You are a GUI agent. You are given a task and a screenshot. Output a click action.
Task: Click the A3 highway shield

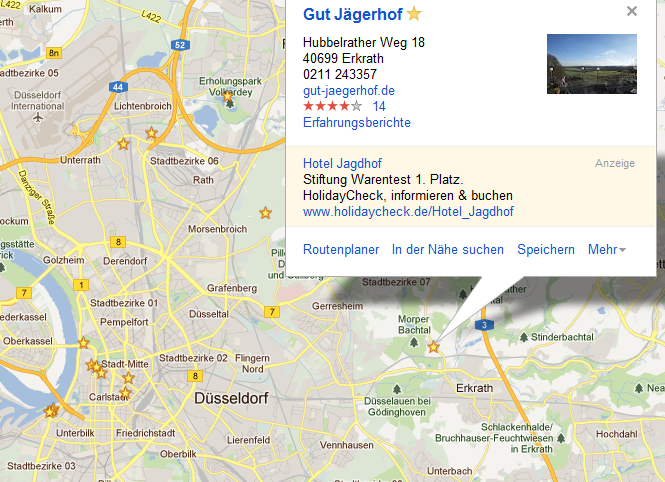point(484,325)
